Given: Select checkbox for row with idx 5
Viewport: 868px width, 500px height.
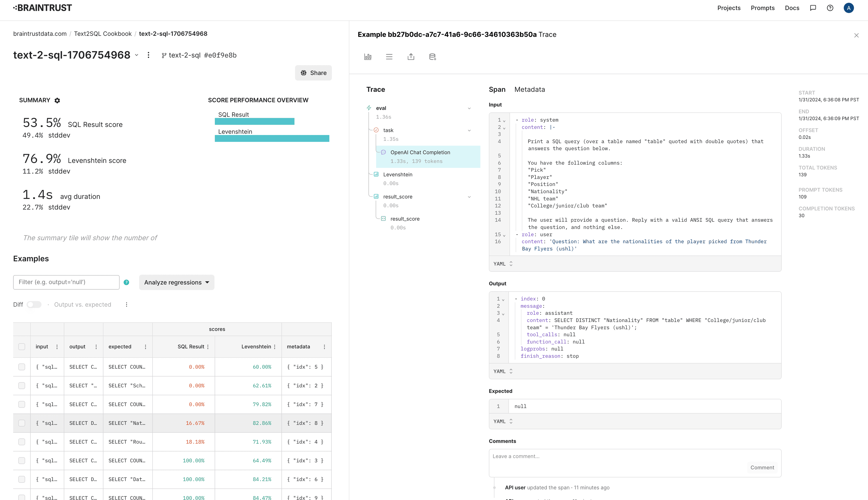Looking at the screenshot, I should pyautogui.click(x=22, y=367).
